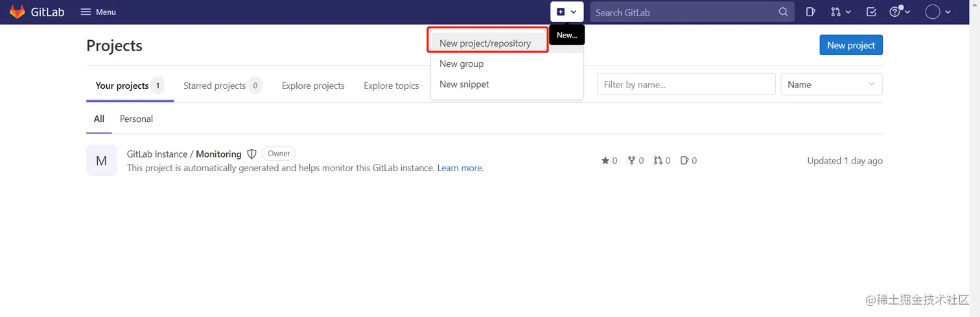980x317 pixels.
Task: Open the Name sort dropdown
Action: coord(832,84)
